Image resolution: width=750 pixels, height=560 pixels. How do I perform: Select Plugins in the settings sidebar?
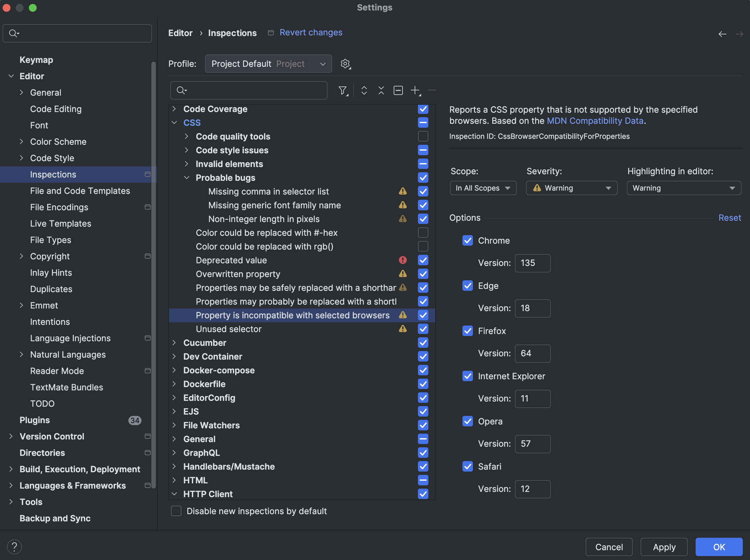[x=35, y=420]
